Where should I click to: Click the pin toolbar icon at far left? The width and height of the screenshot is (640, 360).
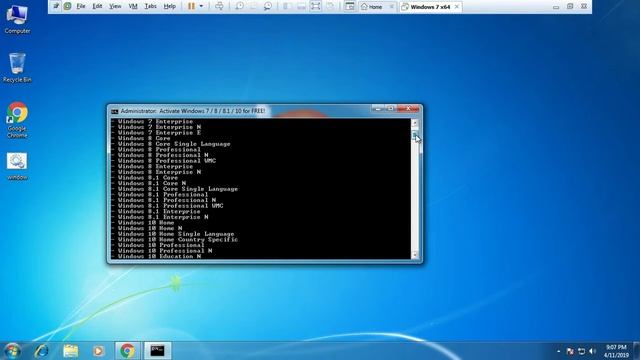[x=56, y=6]
